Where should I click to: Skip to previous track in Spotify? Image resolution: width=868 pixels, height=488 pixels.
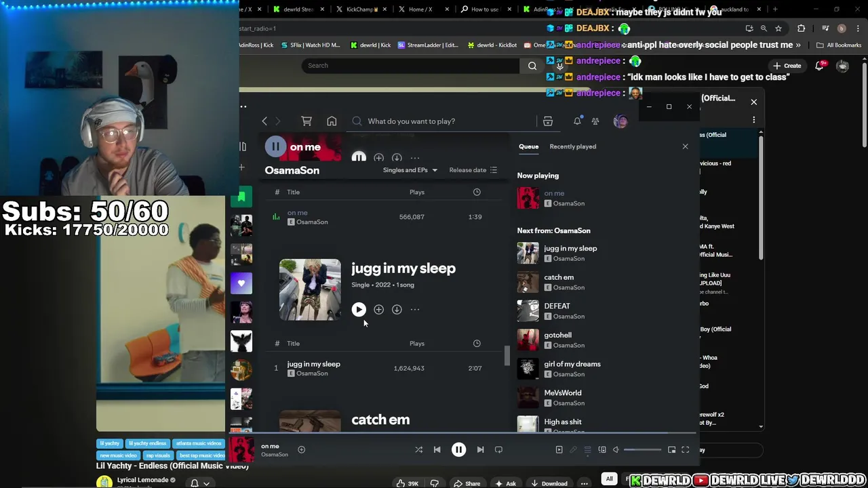[437, 449]
